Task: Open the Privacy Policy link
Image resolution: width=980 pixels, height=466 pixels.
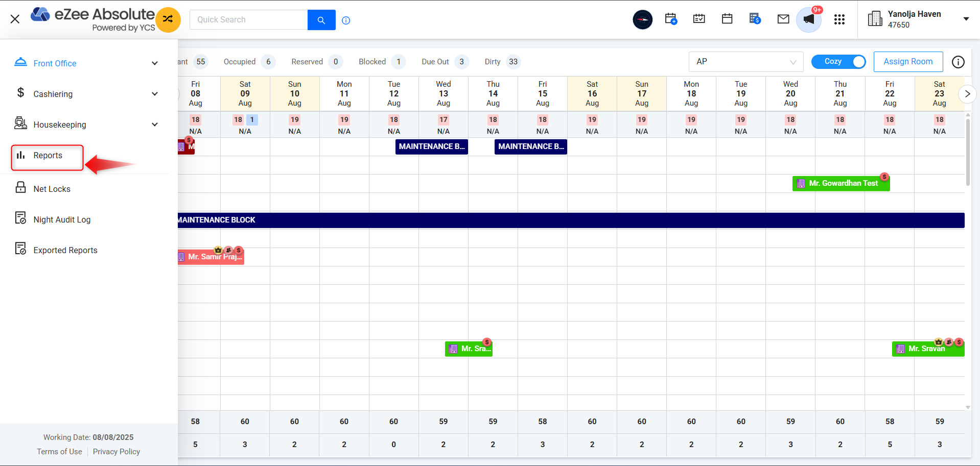Action: point(116,452)
